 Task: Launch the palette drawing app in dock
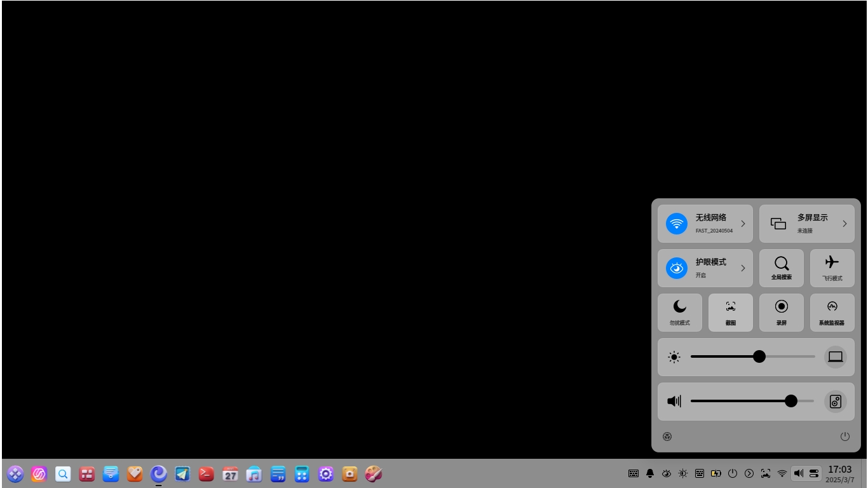point(374,473)
